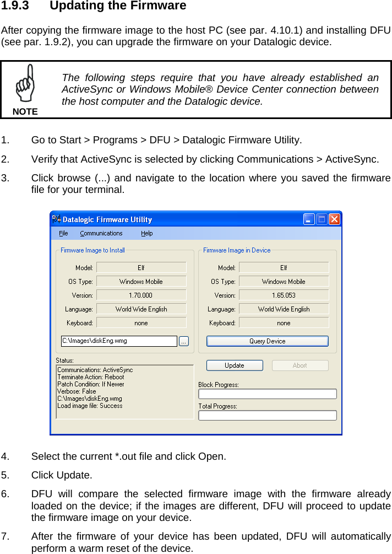This screenshot has height=554, width=392.
Task: Click OS Type field under Image in Device
Action: click(284, 281)
